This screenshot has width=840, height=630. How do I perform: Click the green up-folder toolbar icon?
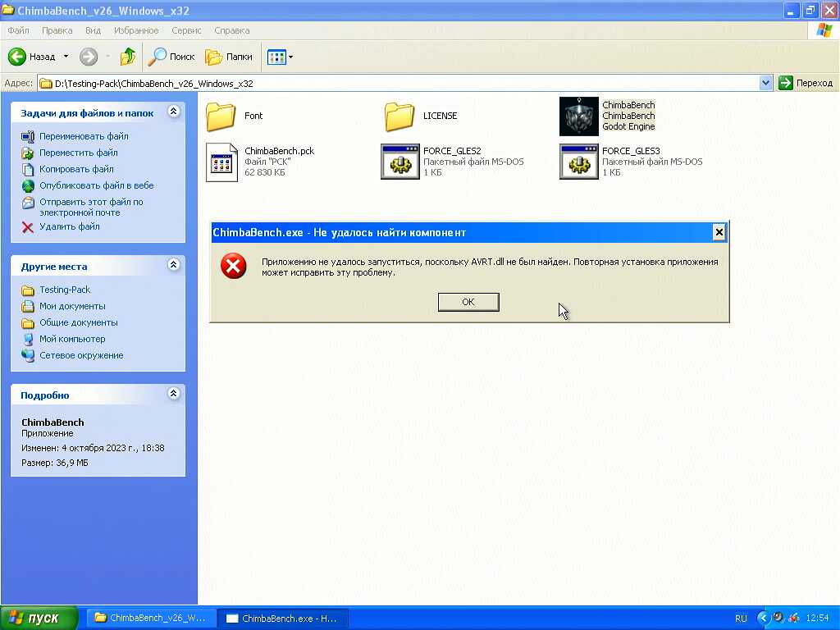127,57
